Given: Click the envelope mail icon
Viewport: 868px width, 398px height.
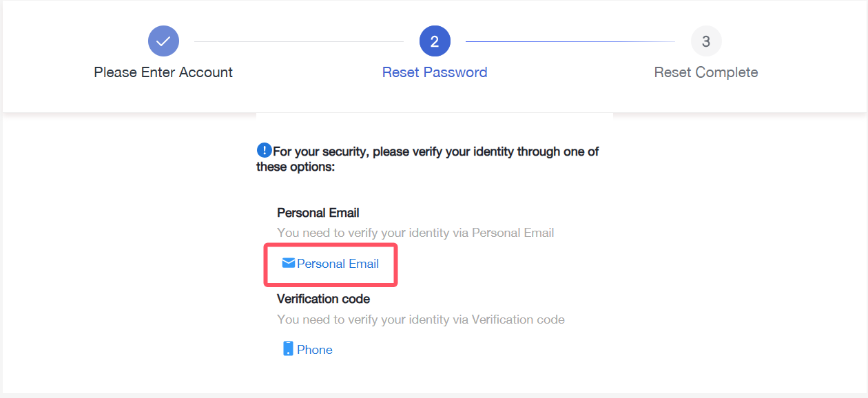Looking at the screenshot, I should (289, 263).
